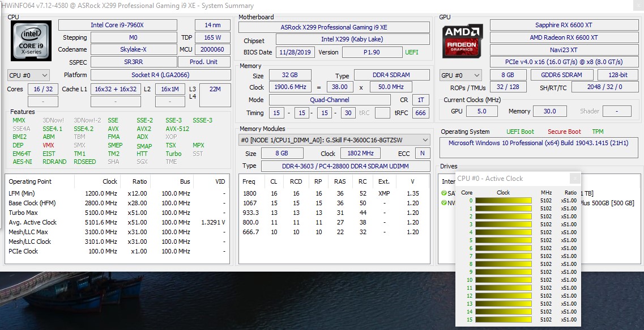Click the Prod. Unit field
This screenshot has height=330, width=644.
[204, 62]
